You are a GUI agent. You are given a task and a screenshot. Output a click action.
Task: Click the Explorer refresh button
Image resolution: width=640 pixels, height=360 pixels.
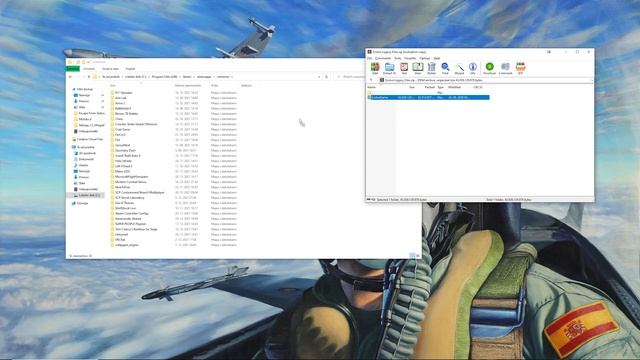point(326,77)
